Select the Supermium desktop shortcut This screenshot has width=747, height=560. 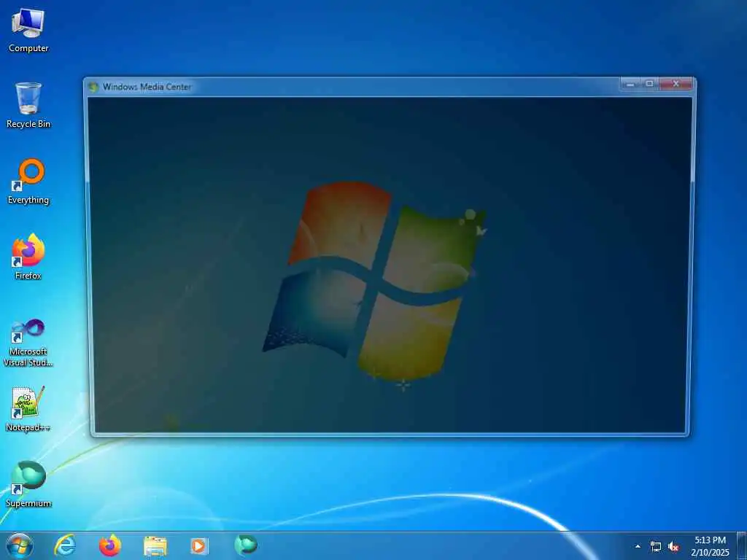pyautogui.click(x=28, y=485)
